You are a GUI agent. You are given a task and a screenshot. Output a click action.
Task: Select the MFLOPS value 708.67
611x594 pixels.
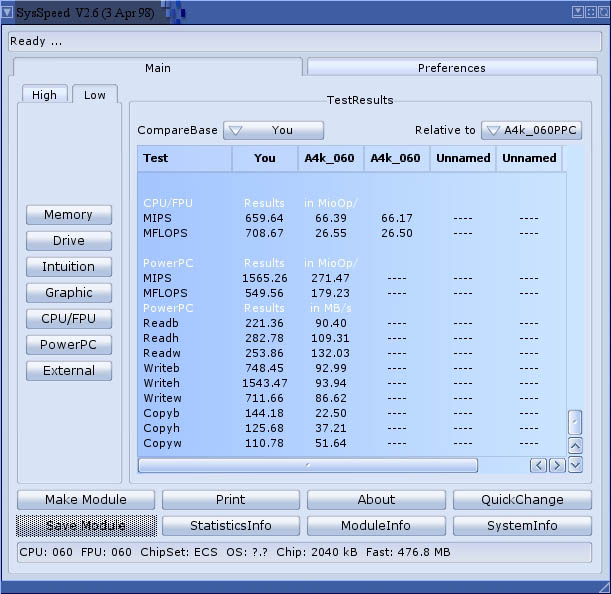264,233
